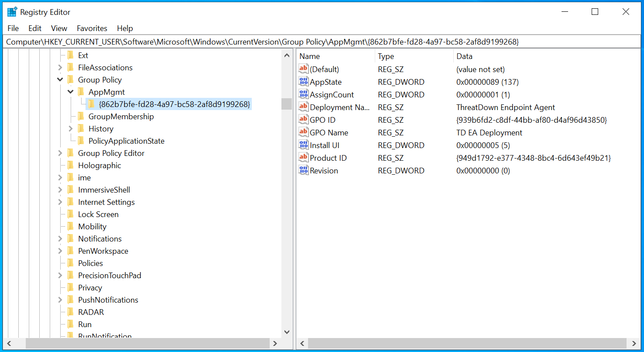Click the Policies folder icon

coord(71,263)
